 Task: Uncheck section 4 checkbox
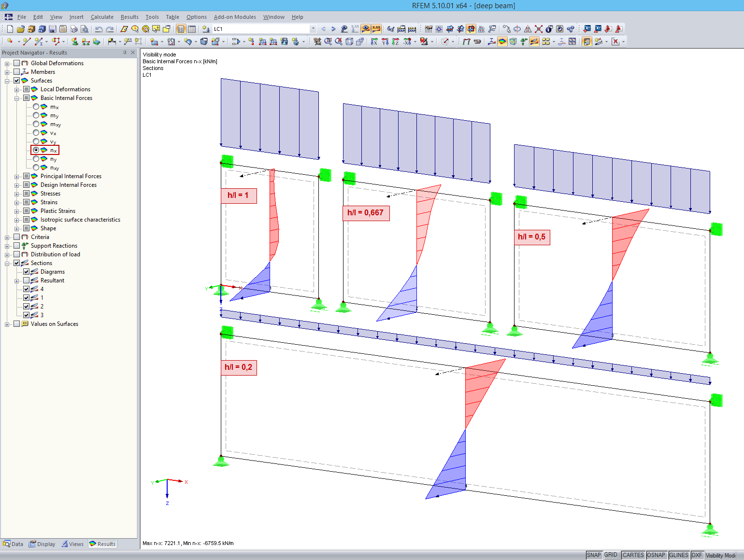click(27, 289)
